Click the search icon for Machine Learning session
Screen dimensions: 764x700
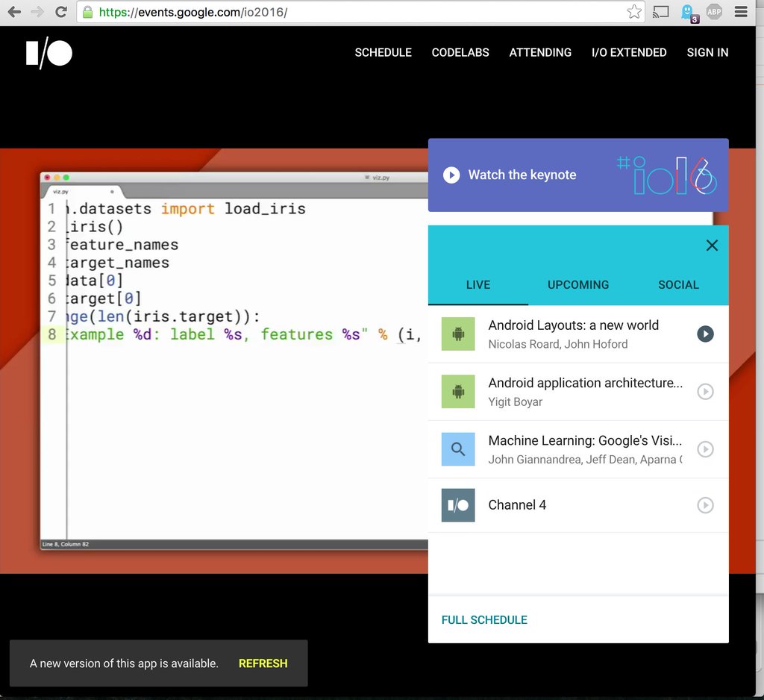458,449
